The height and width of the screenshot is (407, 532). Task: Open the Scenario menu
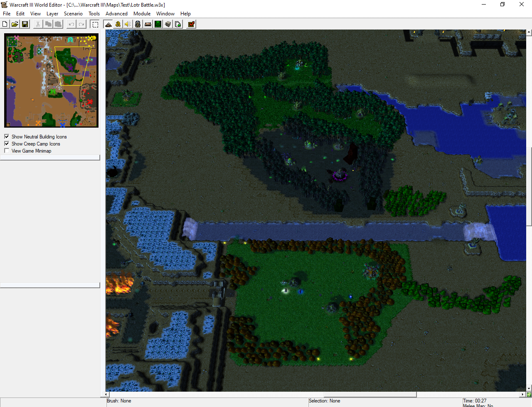point(73,14)
